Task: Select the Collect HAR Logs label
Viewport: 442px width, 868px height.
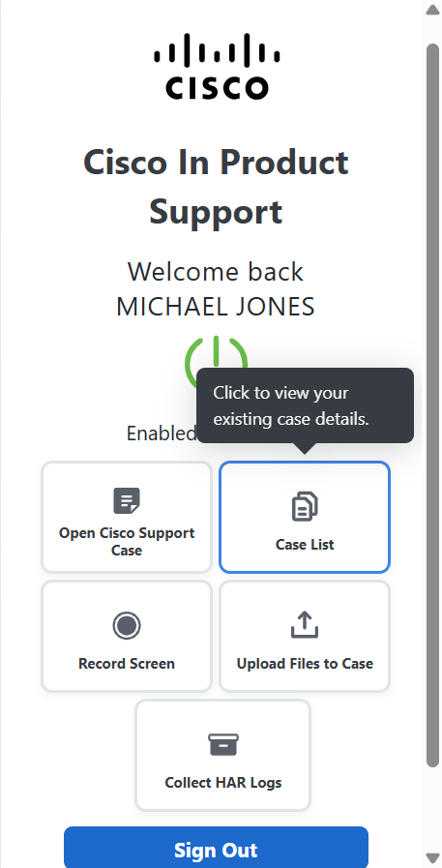Action: [223, 782]
